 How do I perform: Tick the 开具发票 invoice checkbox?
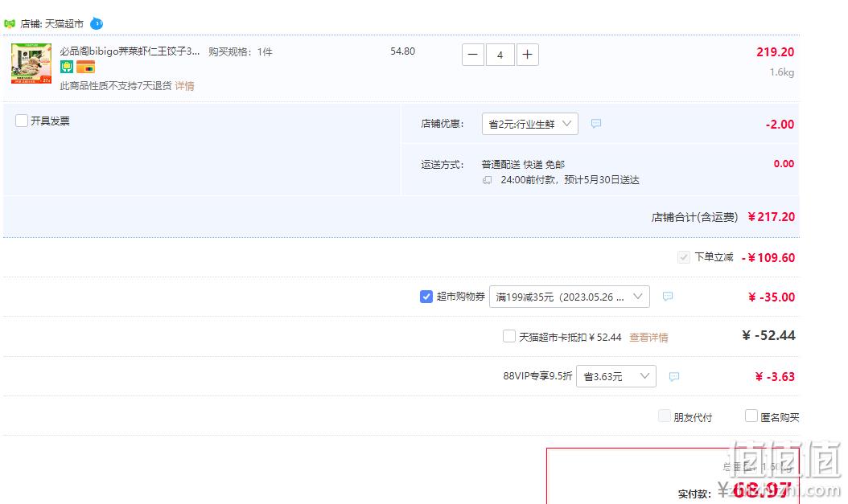pos(22,121)
